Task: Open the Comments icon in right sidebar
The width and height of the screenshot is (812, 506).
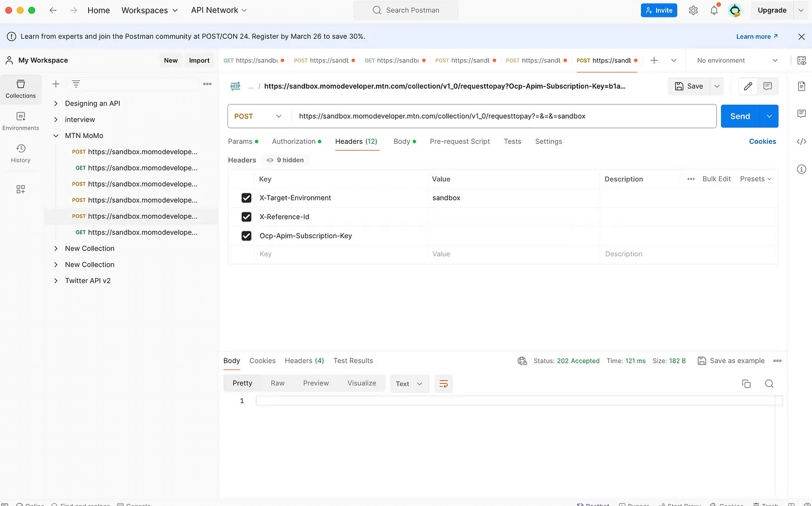Action: point(802,114)
